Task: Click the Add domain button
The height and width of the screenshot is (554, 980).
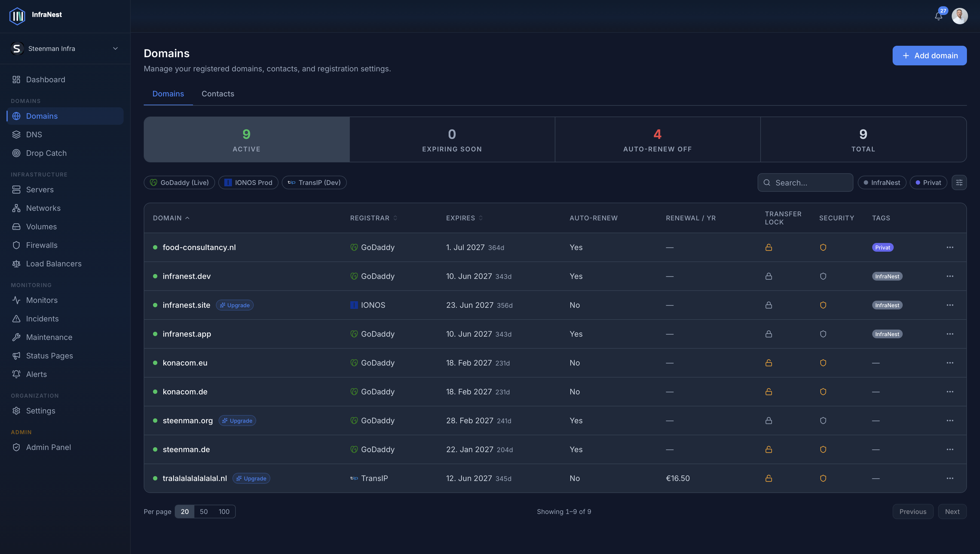Action: [x=929, y=56]
